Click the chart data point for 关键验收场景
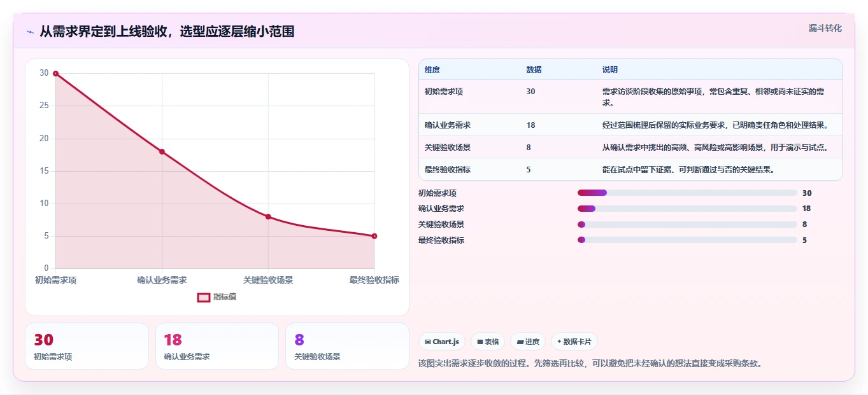Image resolution: width=868 pixels, height=395 pixels. click(268, 217)
